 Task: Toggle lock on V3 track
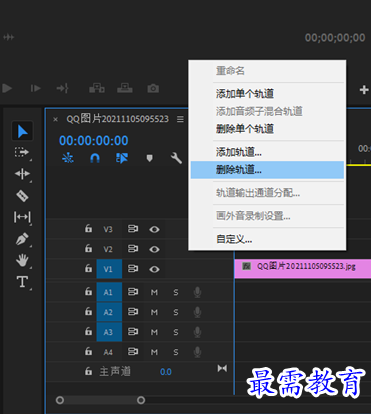(x=88, y=229)
